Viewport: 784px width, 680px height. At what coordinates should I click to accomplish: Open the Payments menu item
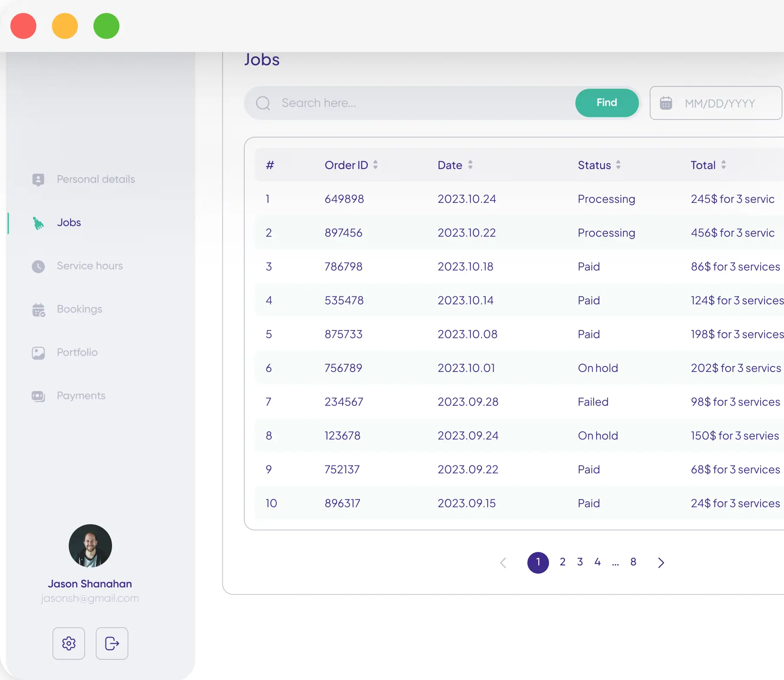[81, 396]
